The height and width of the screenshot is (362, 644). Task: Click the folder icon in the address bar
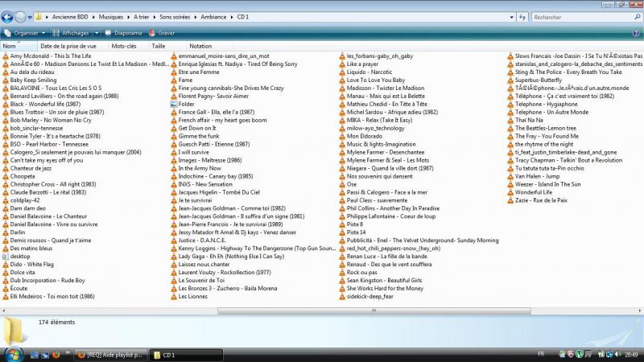coord(38,17)
